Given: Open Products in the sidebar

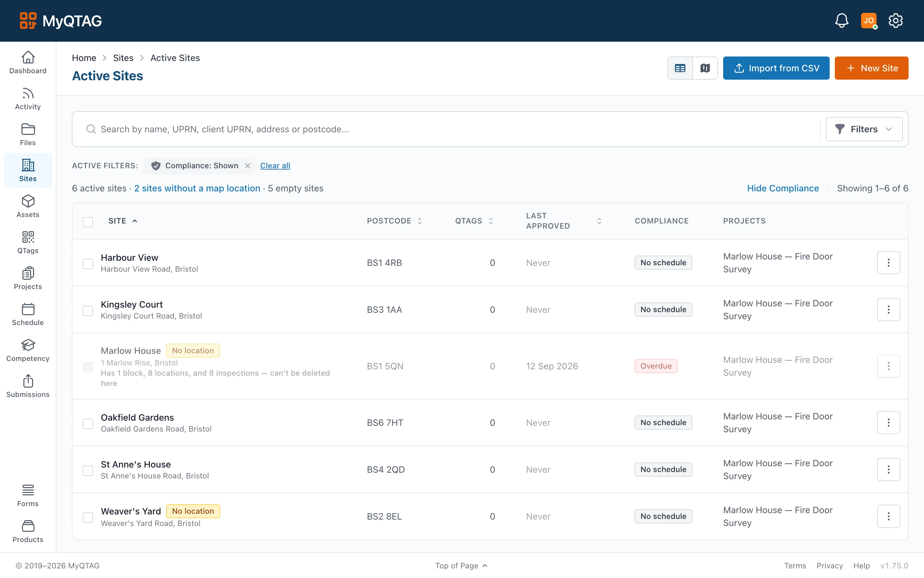Looking at the screenshot, I should point(28,531).
